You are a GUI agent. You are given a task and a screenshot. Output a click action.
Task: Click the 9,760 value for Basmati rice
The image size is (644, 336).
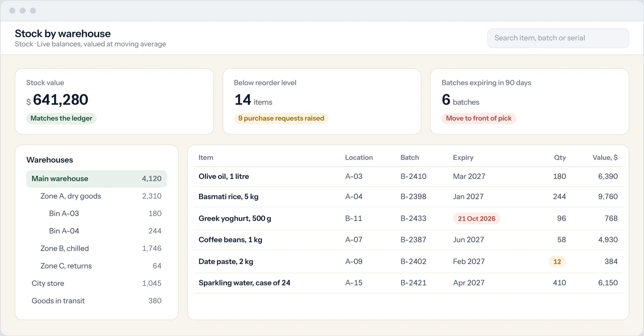point(608,197)
